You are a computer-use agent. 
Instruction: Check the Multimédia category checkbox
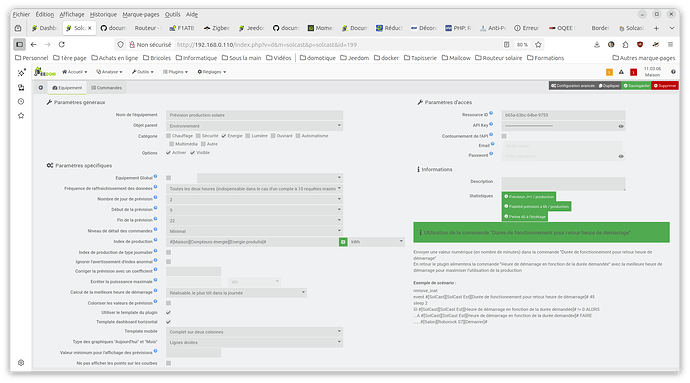(172, 144)
